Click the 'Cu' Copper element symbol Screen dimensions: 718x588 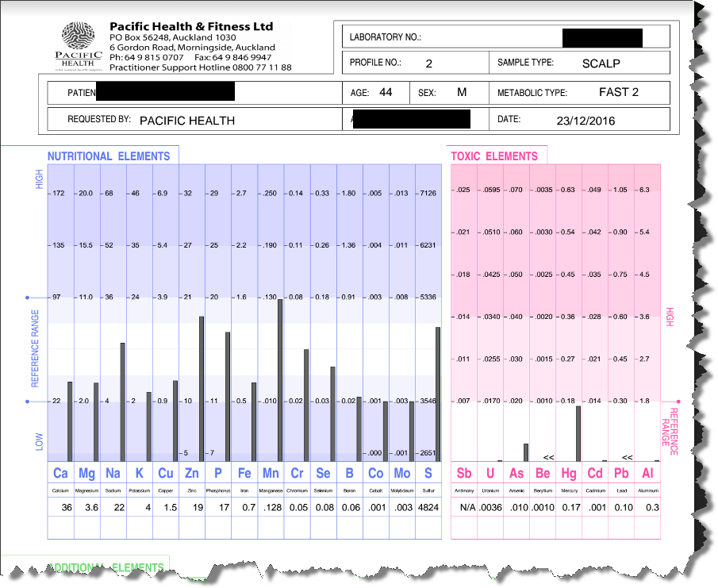(165, 473)
